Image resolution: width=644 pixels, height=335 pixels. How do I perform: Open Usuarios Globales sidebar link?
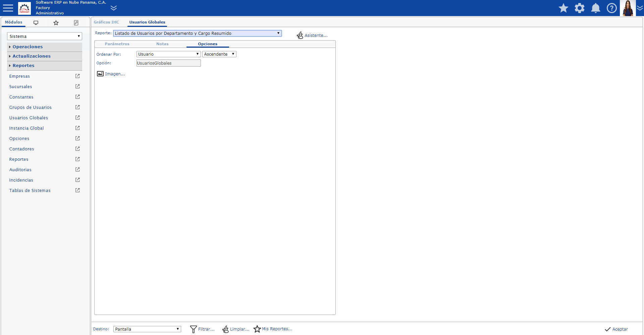pos(29,118)
